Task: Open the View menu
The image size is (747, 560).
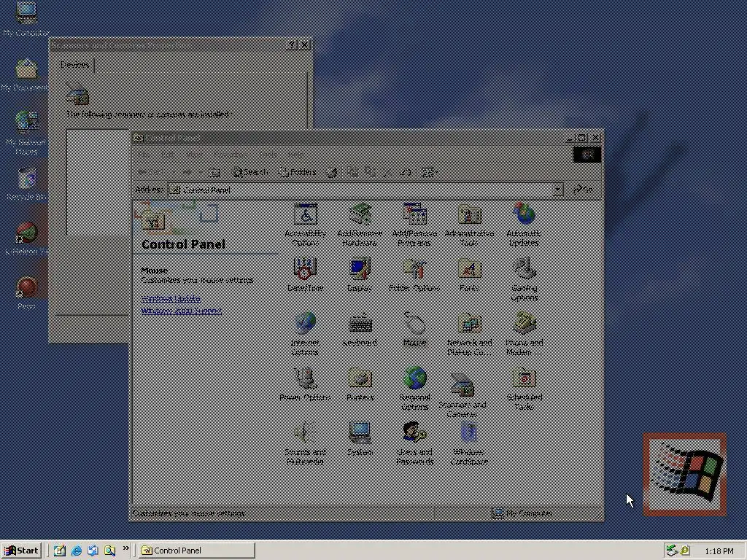Action: (194, 155)
